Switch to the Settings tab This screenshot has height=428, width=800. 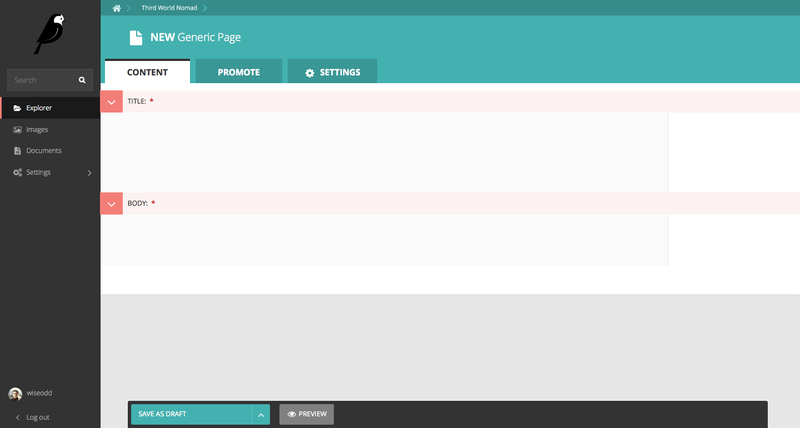point(332,72)
